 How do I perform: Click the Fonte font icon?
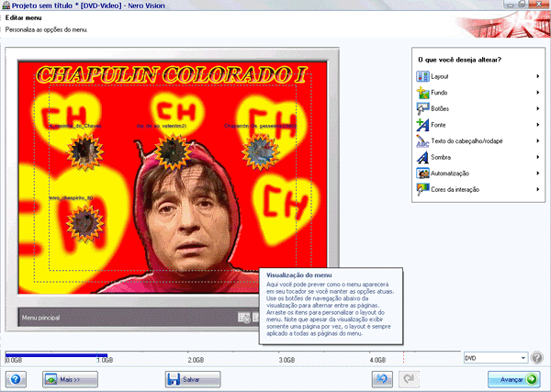422,124
